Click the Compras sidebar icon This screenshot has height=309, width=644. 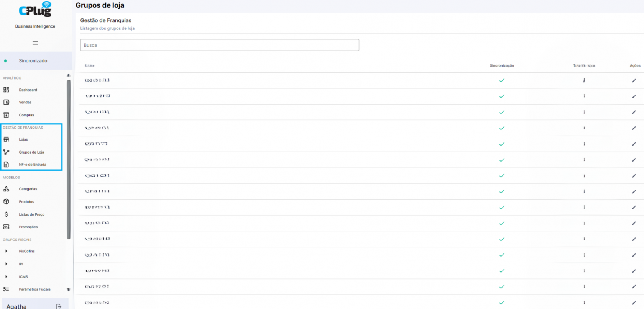6,115
